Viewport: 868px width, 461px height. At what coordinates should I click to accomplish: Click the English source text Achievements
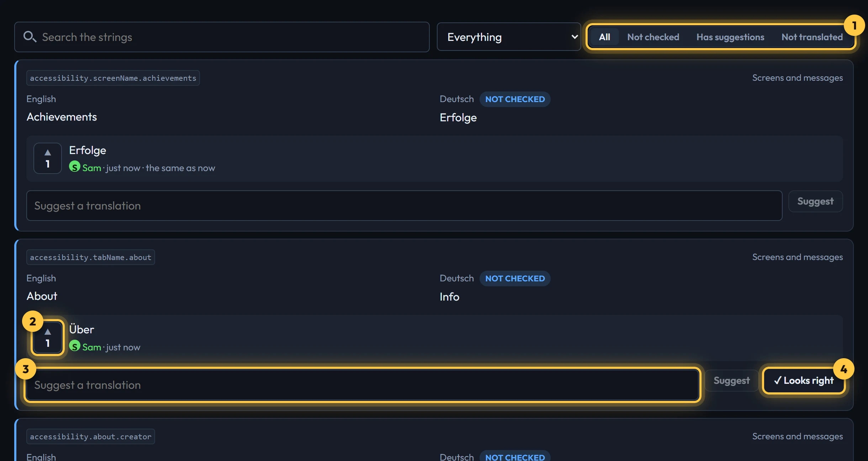62,117
